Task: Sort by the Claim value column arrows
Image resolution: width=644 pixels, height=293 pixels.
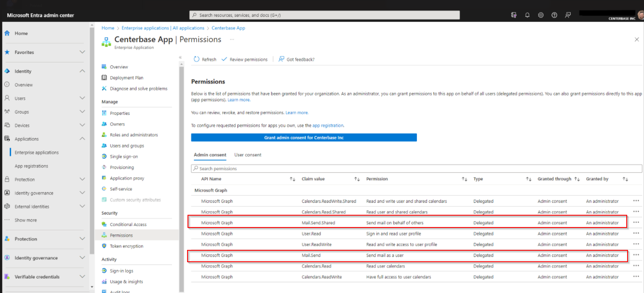Action: (x=357, y=179)
